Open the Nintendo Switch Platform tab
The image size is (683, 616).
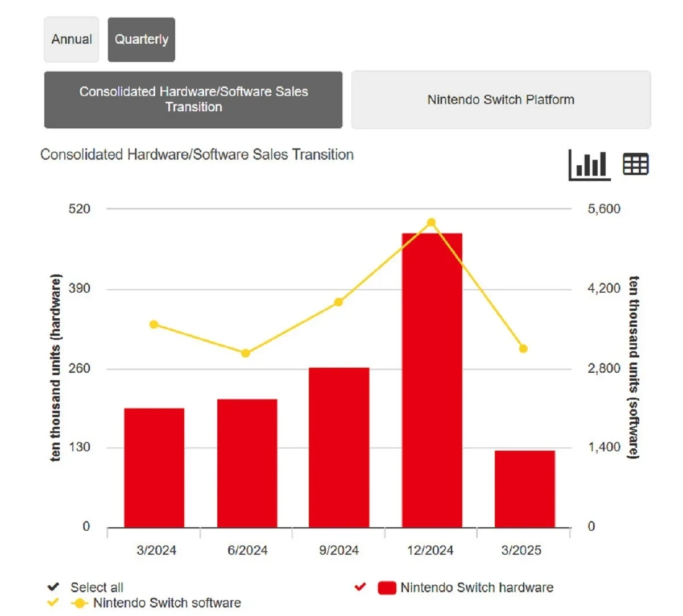[500, 100]
